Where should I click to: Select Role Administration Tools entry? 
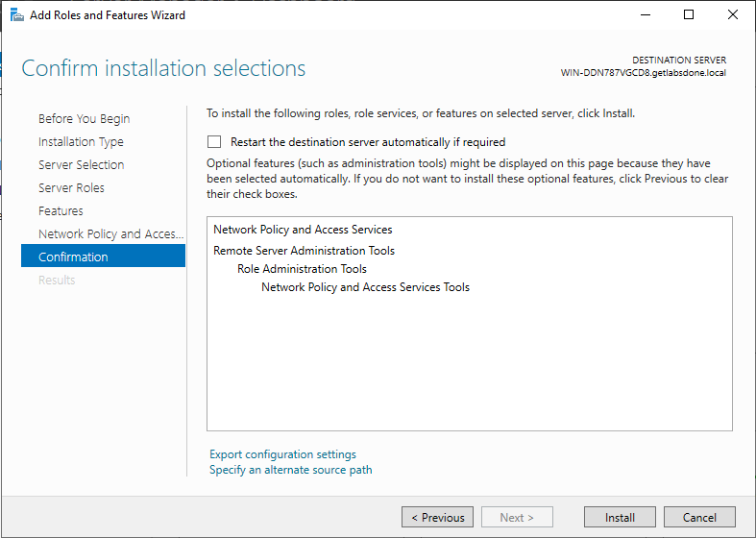[302, 269]
